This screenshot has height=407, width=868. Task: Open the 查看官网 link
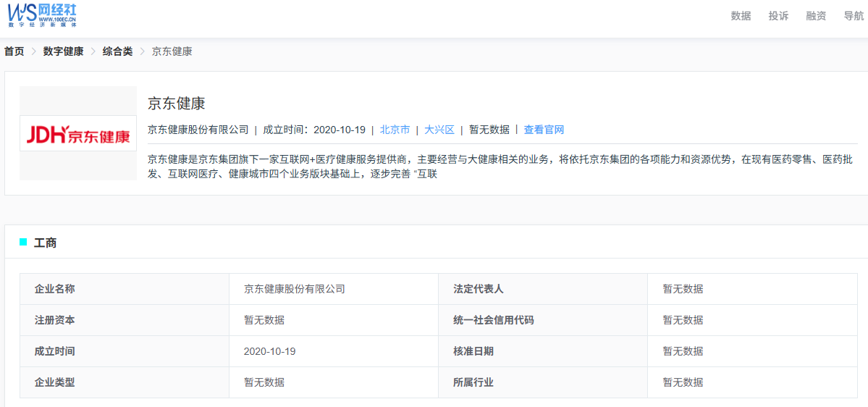[544, 130]
